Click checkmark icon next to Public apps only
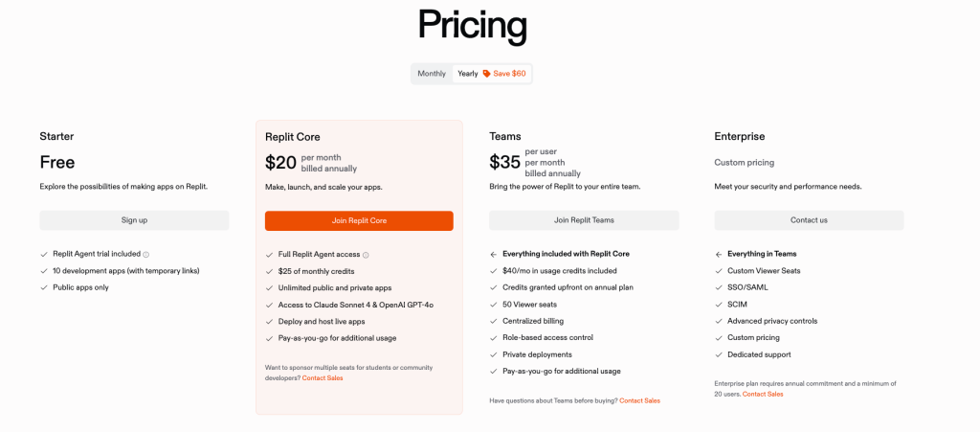Image resolution: width=980 pixels, height=432 pixels. [x=44, y=287]
